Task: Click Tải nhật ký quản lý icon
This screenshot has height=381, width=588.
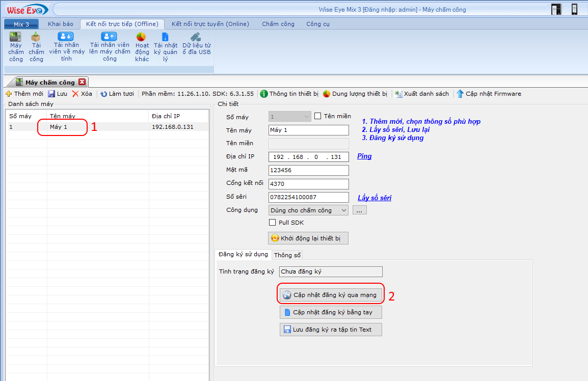Action: tap(165, 37)
